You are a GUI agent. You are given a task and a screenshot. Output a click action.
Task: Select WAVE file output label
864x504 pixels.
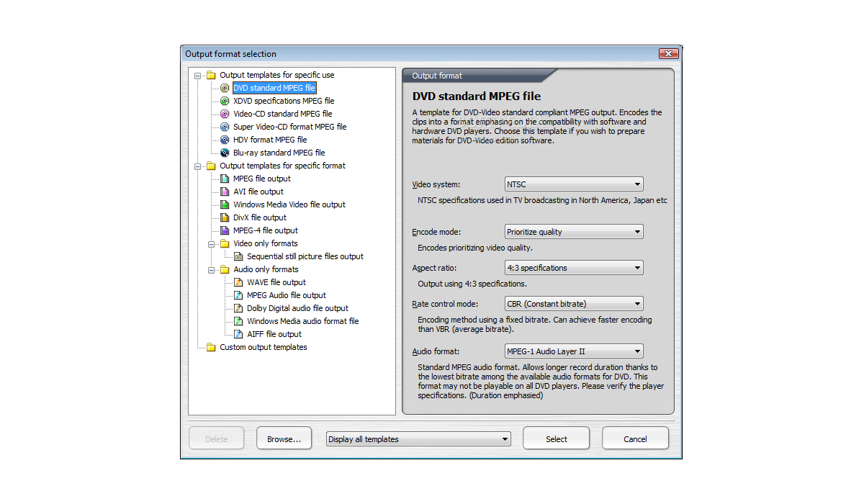click(276, 282)
